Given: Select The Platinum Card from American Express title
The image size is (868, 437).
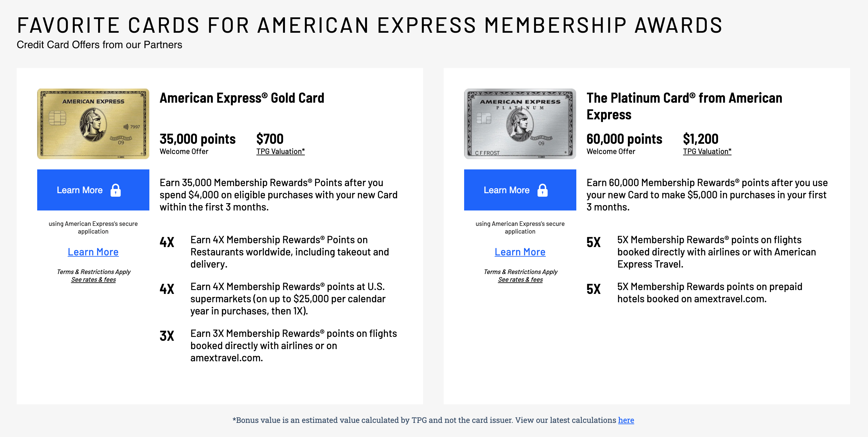Looking at the screenshot, I should [684, 106].
